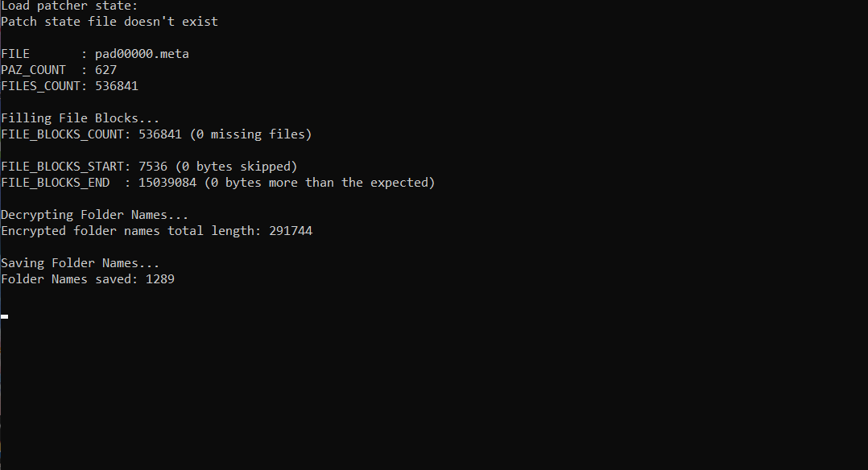This screenshot has height=470, width=868.
Task: Click the FILE label text
Action: 15,54
